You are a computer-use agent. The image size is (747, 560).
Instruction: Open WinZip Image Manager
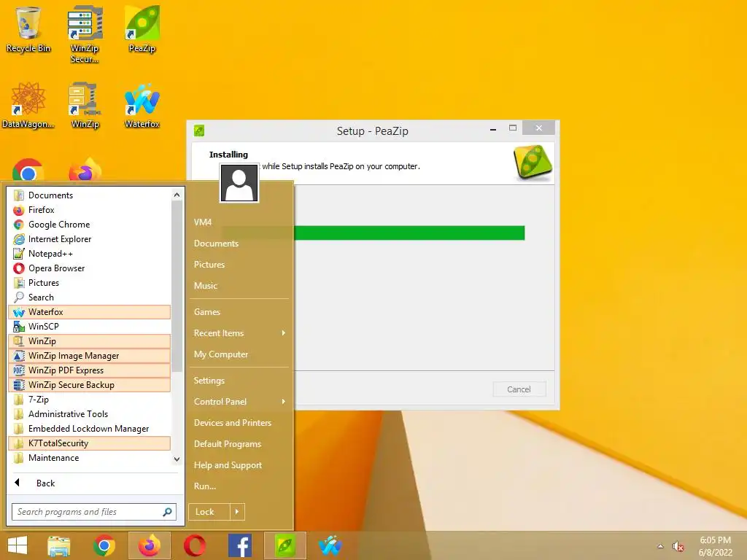(x=90, y=356)
